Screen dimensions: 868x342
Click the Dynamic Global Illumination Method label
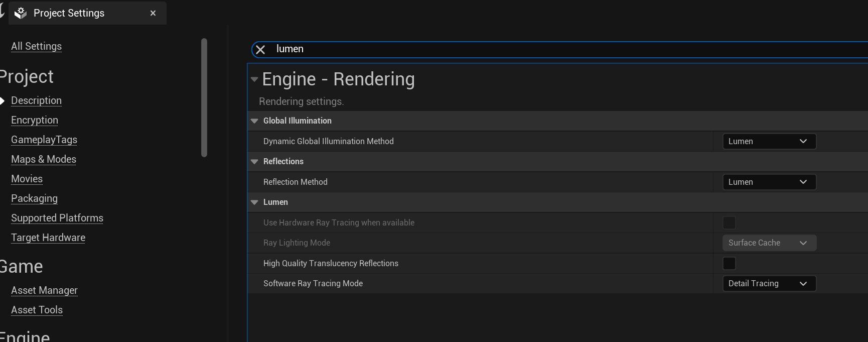pos(329,142)
